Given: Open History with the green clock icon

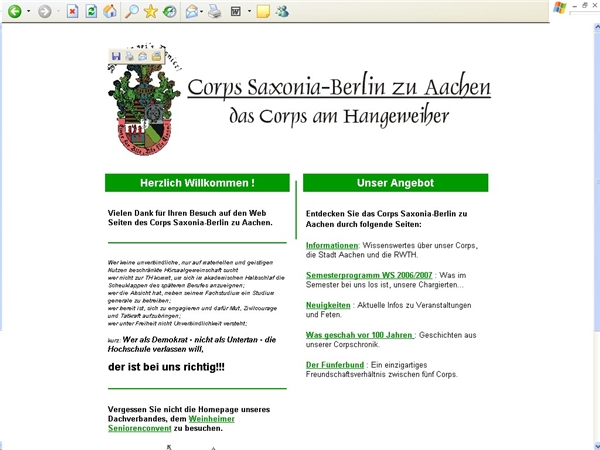Looking at the screenshot, I should coord(170,11).
